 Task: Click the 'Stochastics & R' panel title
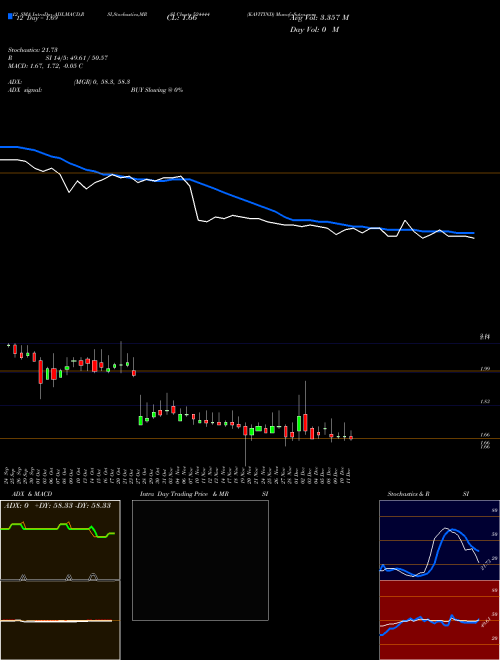click(408, 494)
